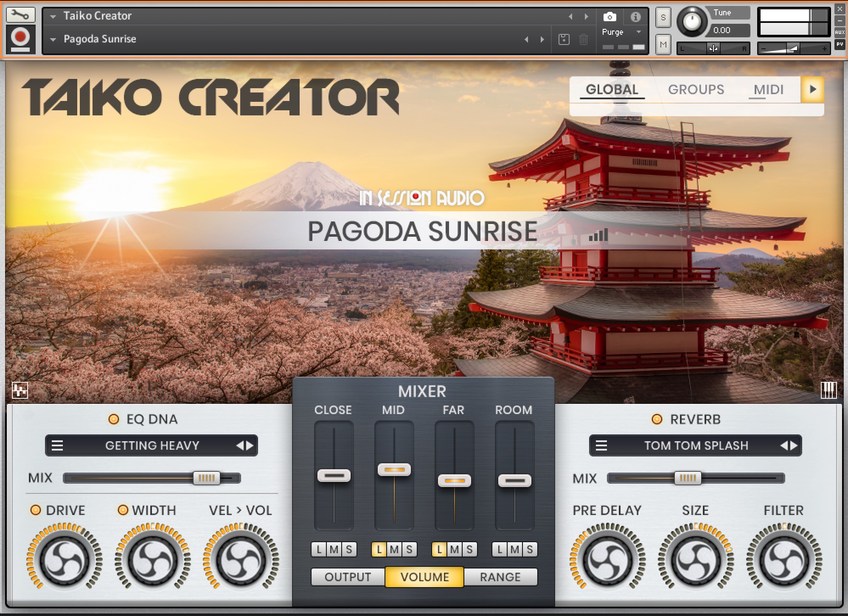Click the reverb Filter knob
The height and width of the screenshot is (616, 848).
tap(784, 560)
